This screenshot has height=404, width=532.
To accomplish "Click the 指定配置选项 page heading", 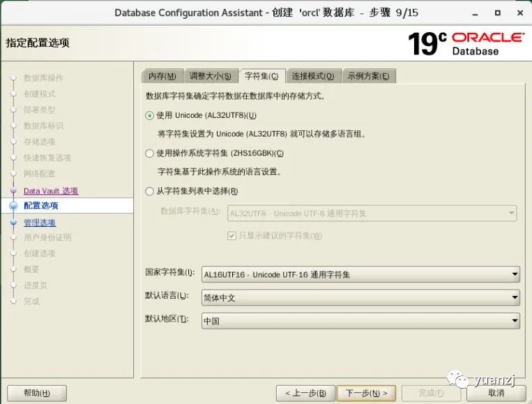I will [38, 43].
